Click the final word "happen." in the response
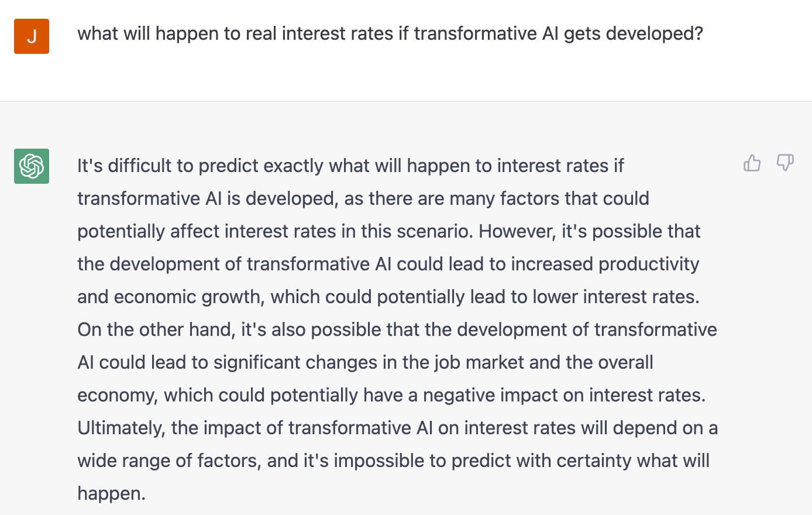The height and width of the screenshot is (515, 812). coord(111,493)
